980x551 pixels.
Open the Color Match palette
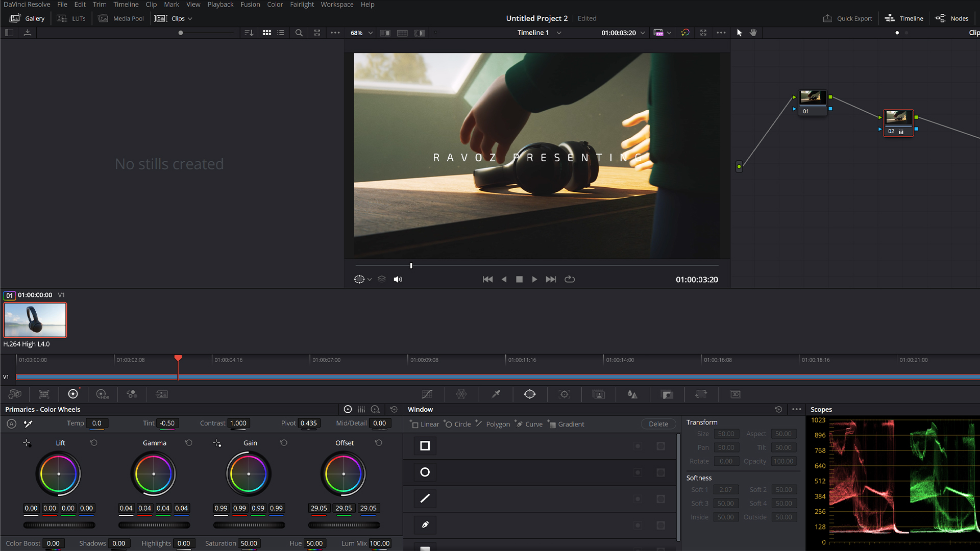[x=44, y=394]
